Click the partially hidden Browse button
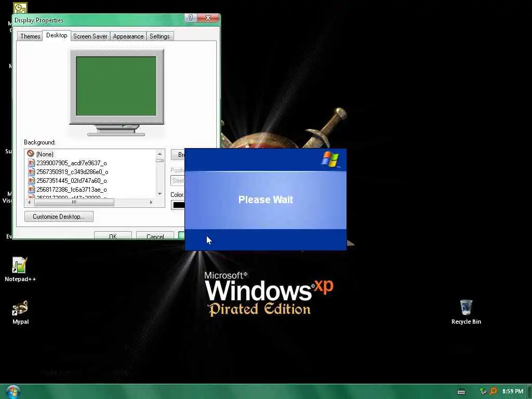Viewport: 532px width, 399px height. coord(178,155)
